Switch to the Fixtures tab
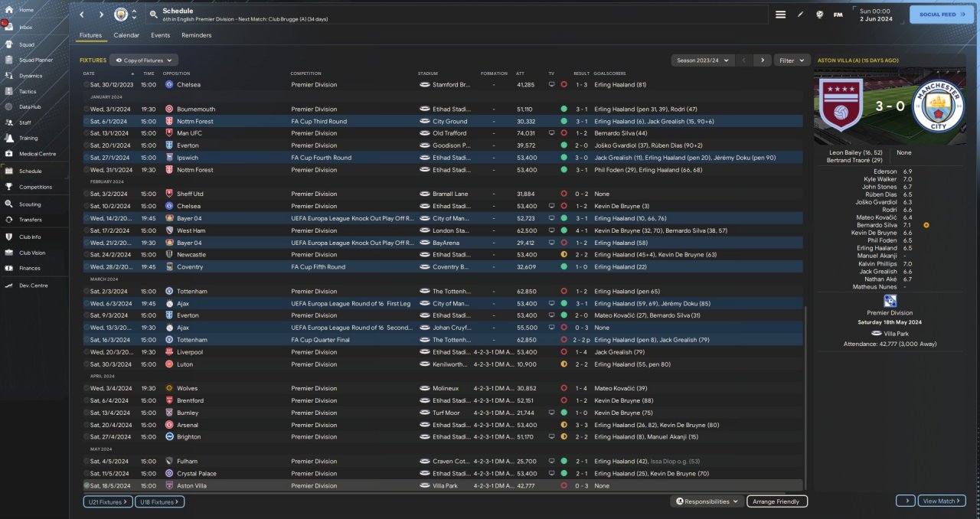The height and width of the screenshot is (519, 980). click(90, 35)
